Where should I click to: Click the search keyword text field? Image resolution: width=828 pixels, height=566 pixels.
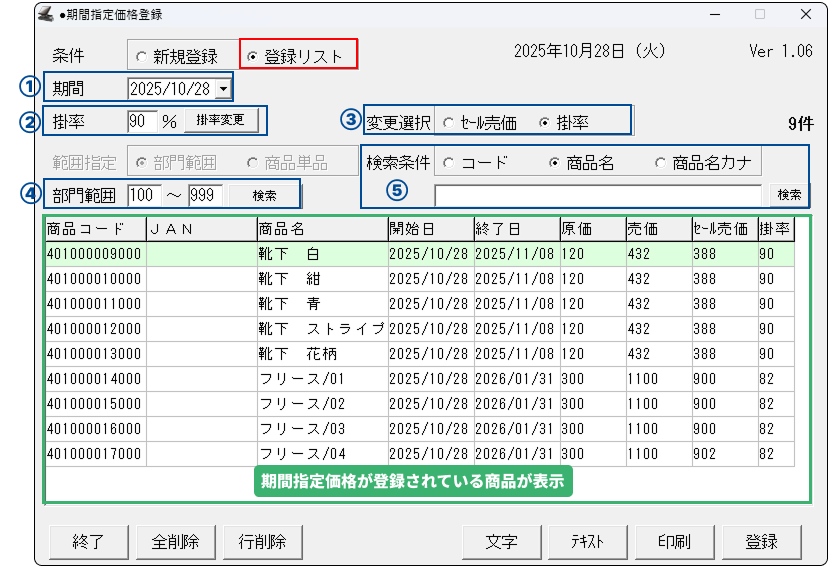[597, 194]
